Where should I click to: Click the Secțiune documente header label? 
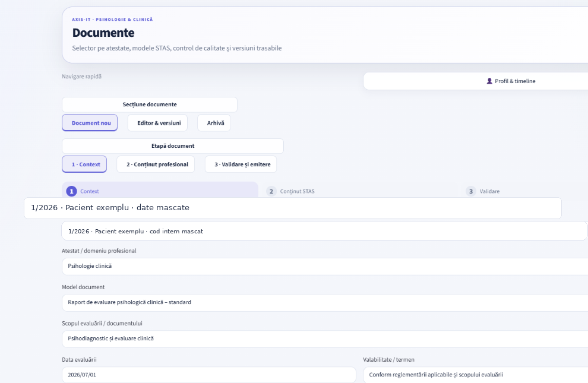pos(150,105)
